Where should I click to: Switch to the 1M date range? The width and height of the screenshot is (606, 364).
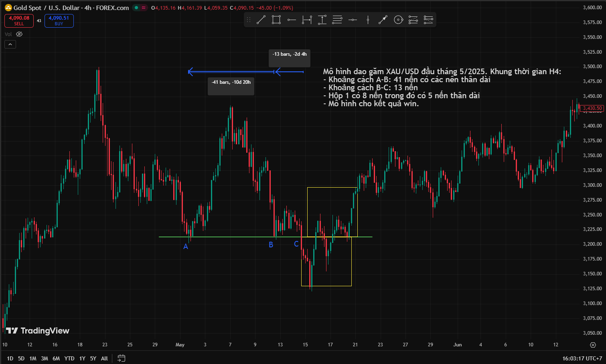tap(33, 358)
